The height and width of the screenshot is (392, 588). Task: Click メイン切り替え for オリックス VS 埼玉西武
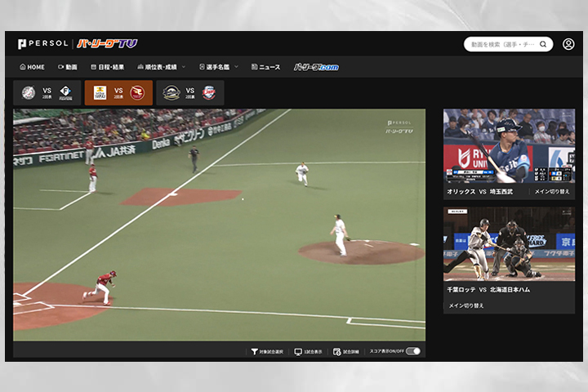[x=552, y=191]
